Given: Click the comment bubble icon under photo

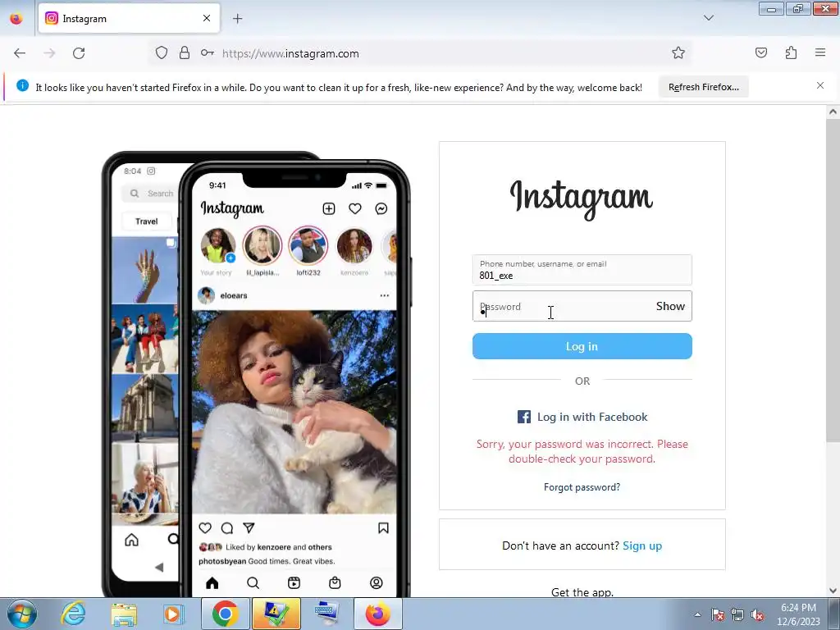Looking at the screenshot, I should point(227,528).
